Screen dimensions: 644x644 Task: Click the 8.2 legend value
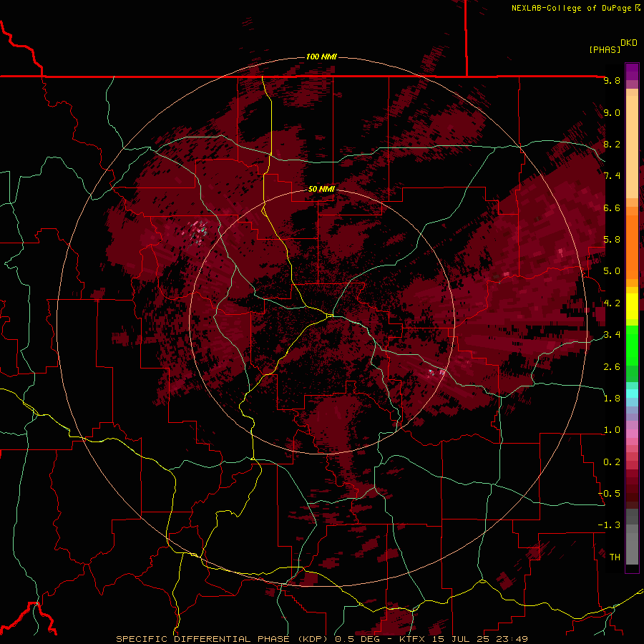612,145
